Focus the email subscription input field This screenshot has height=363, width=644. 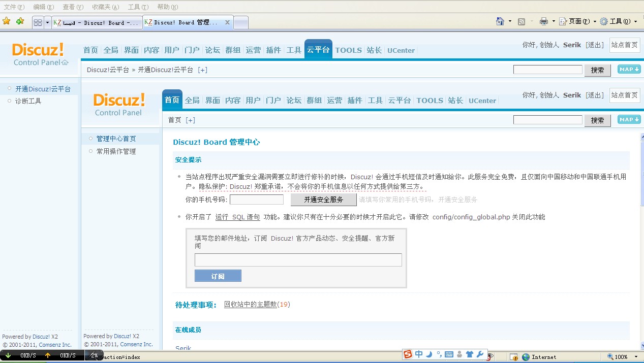pos(298,260)
